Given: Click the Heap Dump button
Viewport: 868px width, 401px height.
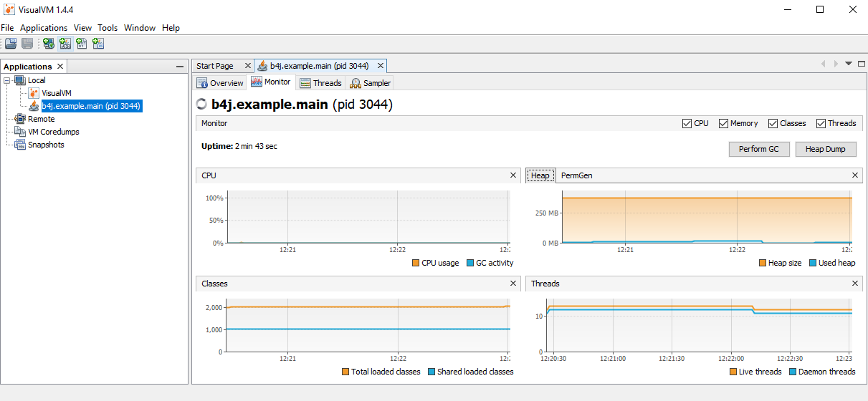Looking at the screenshot, I should point(826,149).
